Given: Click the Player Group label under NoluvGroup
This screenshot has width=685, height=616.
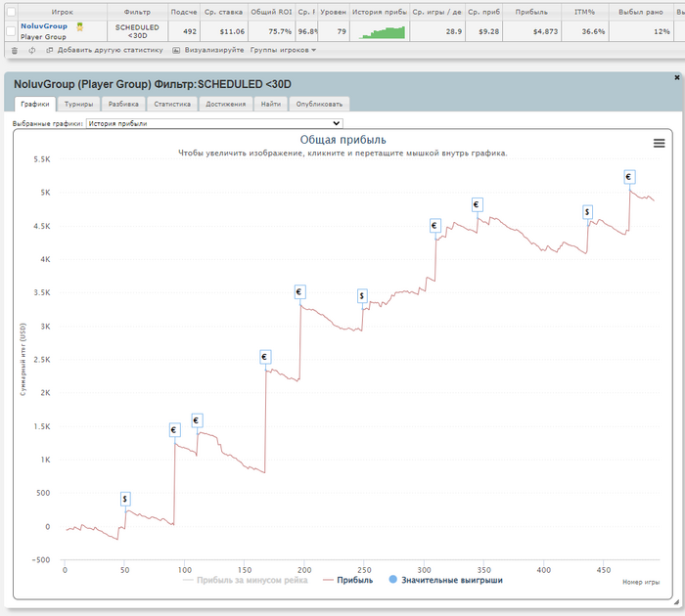Looking at the screenshot, I should 43,37.
